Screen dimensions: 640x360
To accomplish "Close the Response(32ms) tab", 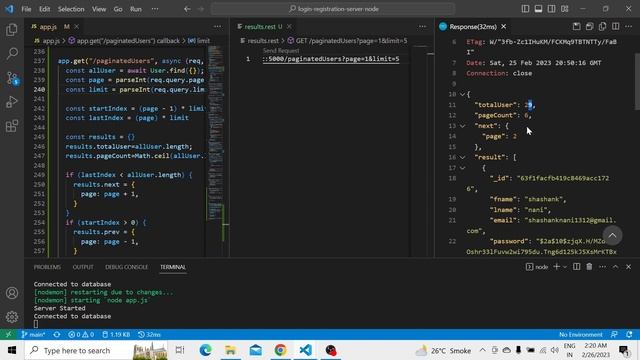I will (x=504, y=27).
